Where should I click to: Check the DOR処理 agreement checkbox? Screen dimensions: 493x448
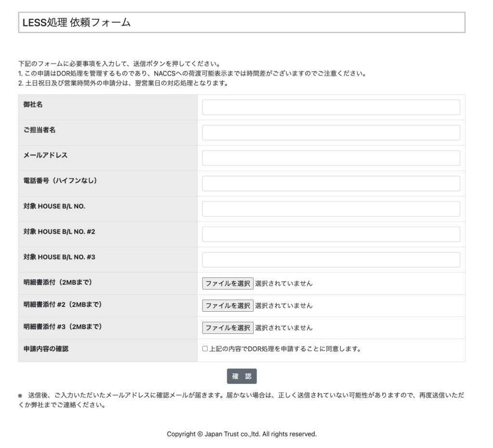205,349
